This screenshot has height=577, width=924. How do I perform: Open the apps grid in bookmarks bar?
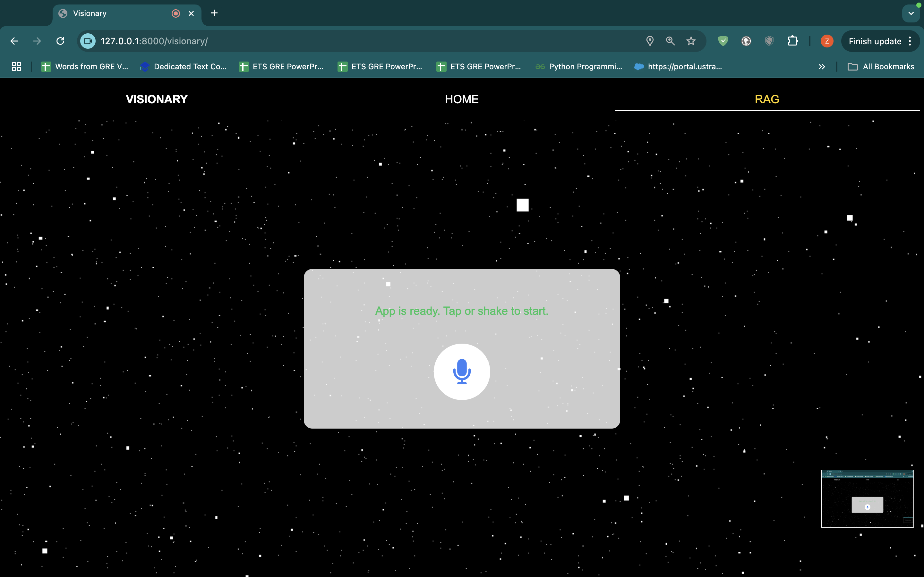tap(16, 67)
